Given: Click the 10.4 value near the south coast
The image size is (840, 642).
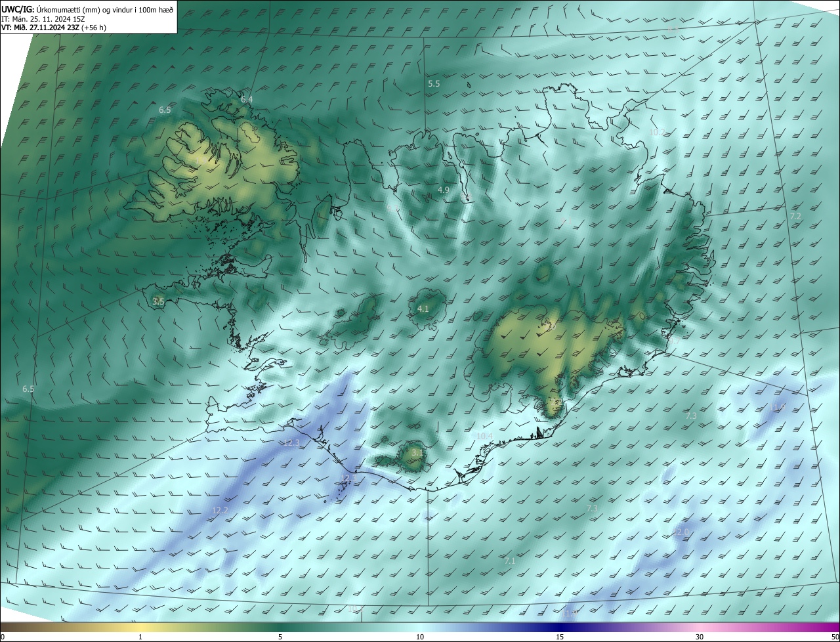Looking at the screenshot, I should (484, 437).
